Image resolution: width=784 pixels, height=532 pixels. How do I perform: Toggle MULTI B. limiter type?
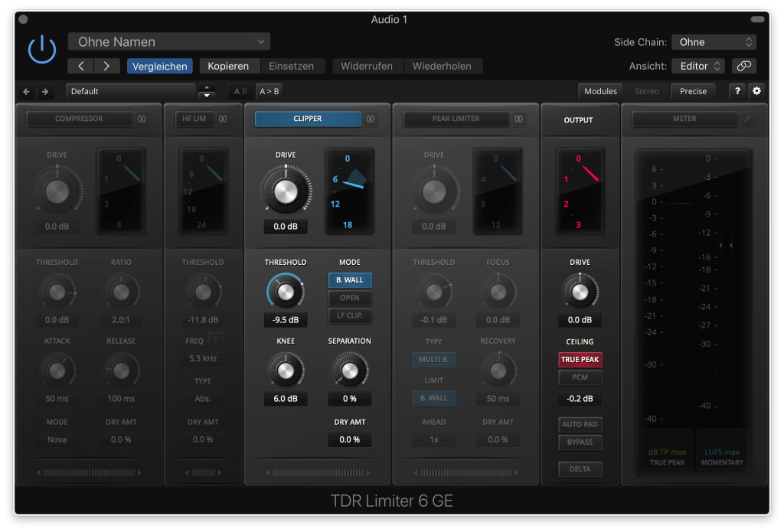pyautogui.click(x=434, y=360)
